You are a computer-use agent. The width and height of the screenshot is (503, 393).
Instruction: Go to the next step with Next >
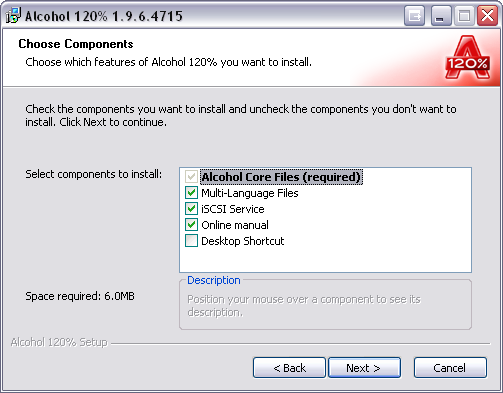364,368
